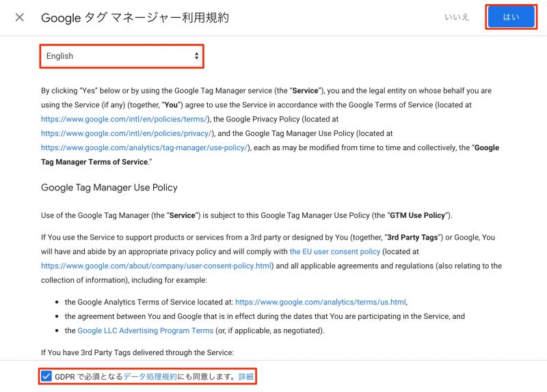
Task: Visit the tag-manager/use-policy URL link
Action: coord(145,148)
